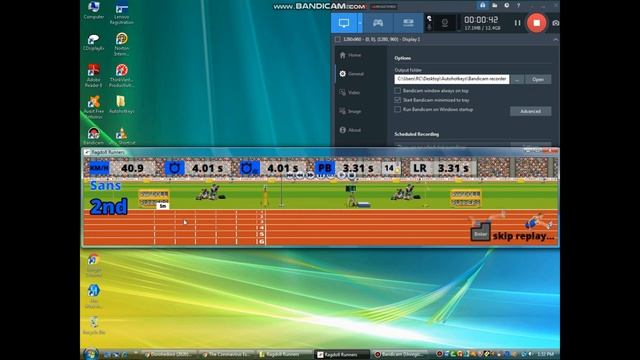Click the Enter key skip replay button
Viewport: 640px width, 360px height.
(480, 233)
